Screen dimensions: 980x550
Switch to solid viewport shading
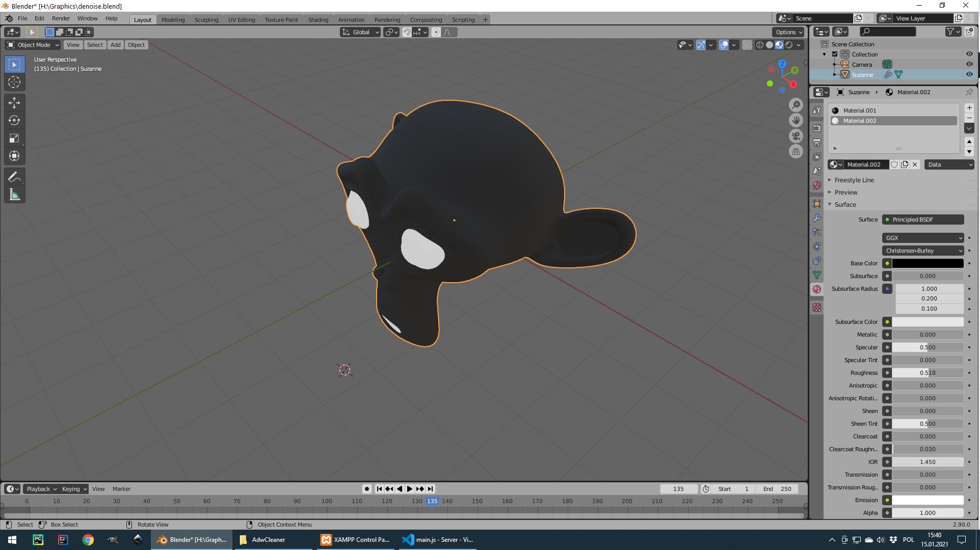pos(770,45)
